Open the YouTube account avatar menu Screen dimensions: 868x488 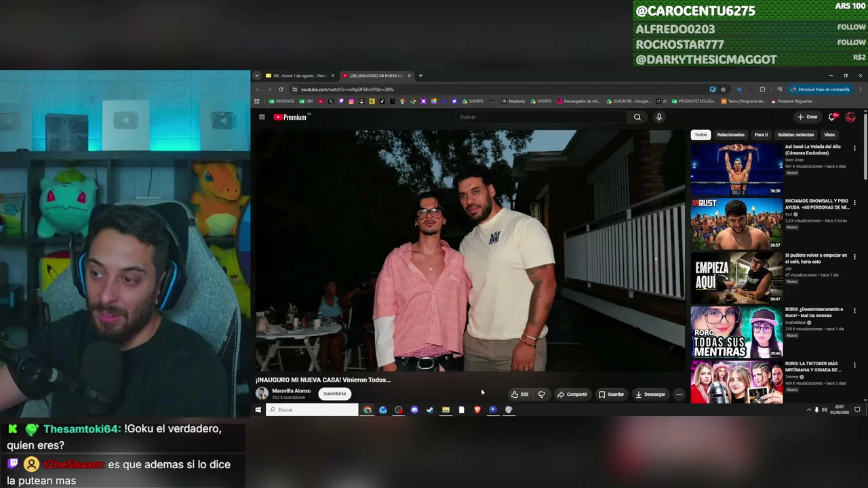[x=850, y=117]
